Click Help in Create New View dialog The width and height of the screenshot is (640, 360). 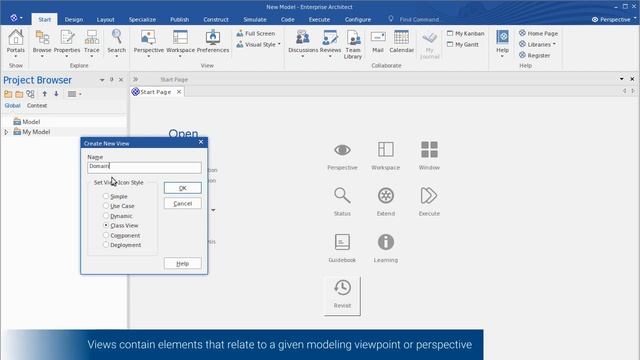(182, 264)
